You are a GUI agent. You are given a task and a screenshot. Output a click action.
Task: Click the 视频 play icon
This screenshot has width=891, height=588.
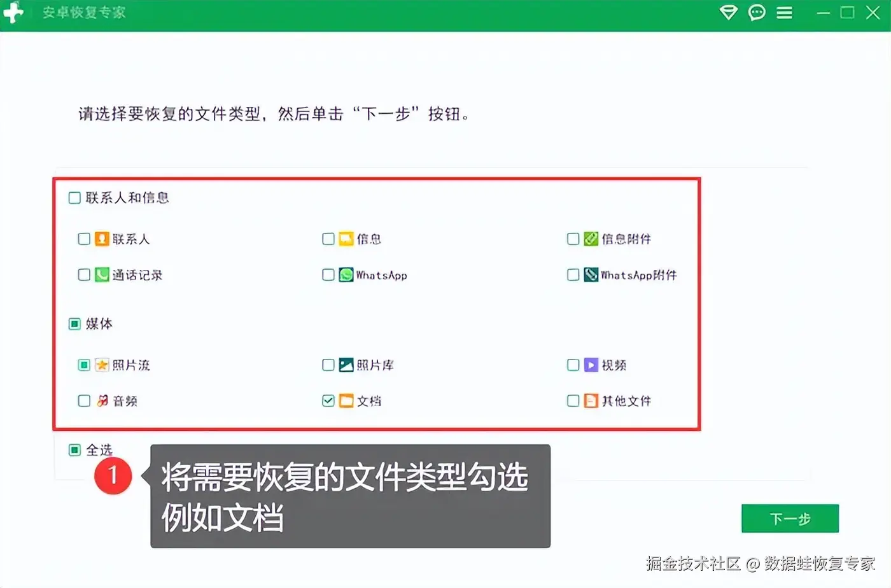pos(591,365)
